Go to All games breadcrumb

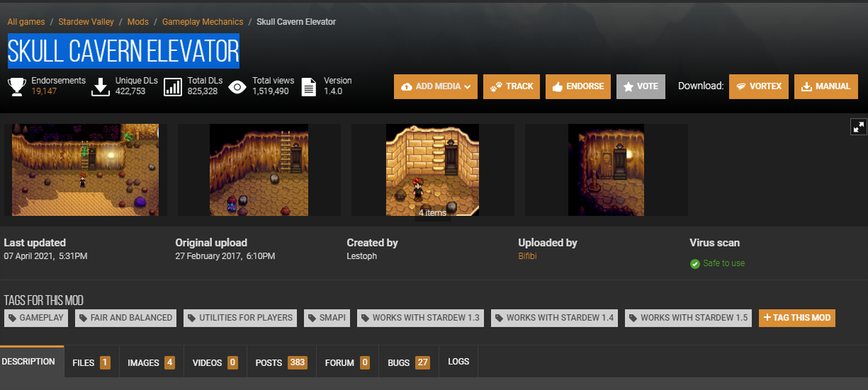26,22
